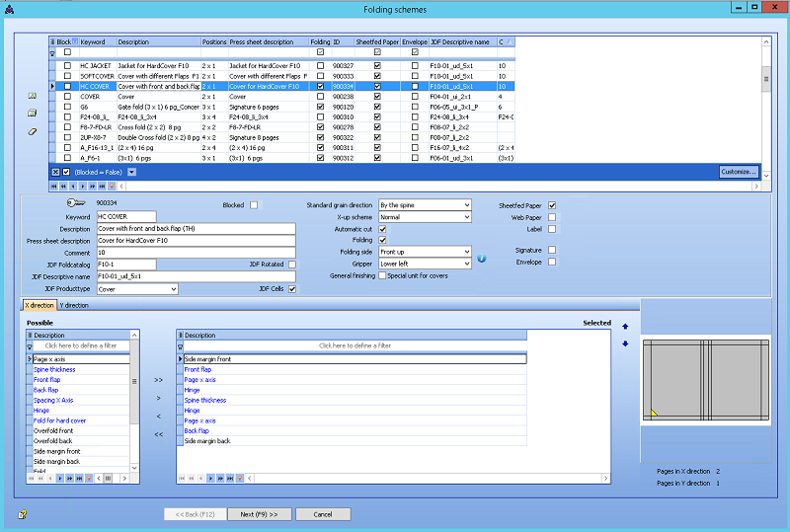Disable the active Blocked = False filter checkbox
790x532 pixels.
point(66,172)
